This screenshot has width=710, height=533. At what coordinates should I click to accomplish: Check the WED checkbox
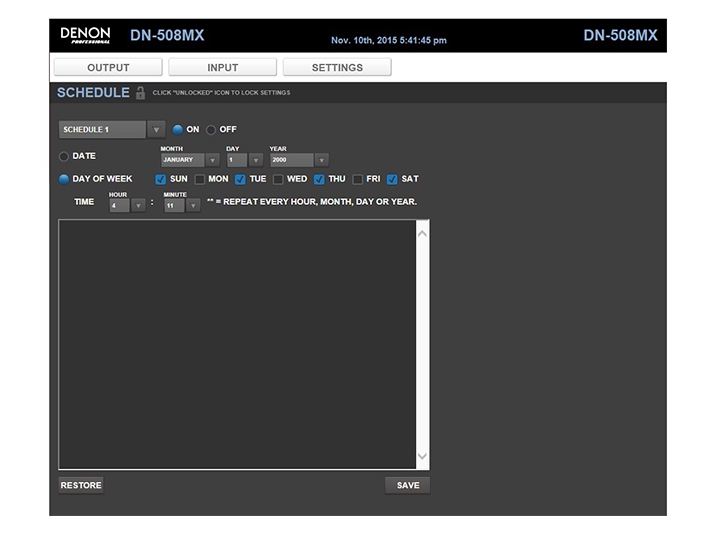point(278,179)
